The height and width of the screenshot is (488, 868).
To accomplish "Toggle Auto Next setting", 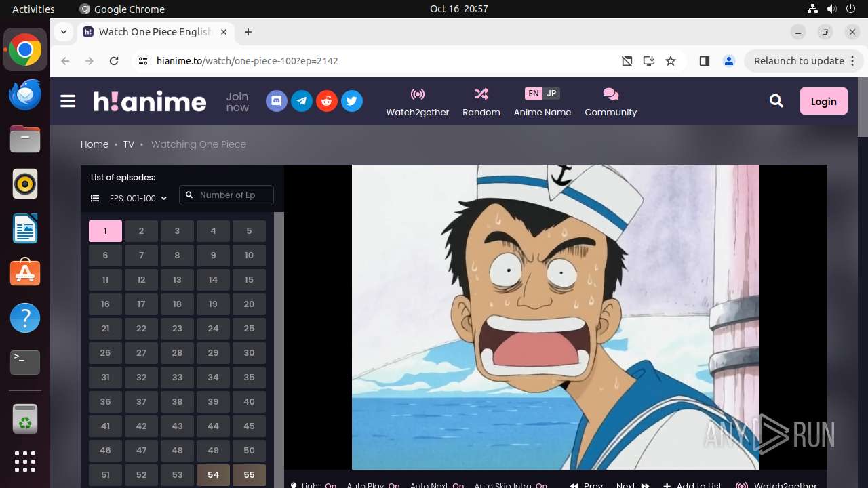I will point(437,485).
